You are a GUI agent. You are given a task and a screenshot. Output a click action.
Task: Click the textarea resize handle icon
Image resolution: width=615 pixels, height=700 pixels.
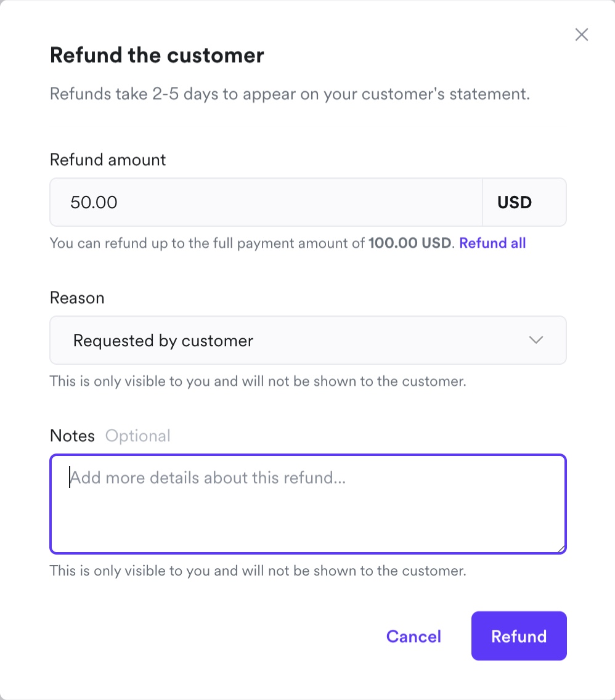pos(562,548)
